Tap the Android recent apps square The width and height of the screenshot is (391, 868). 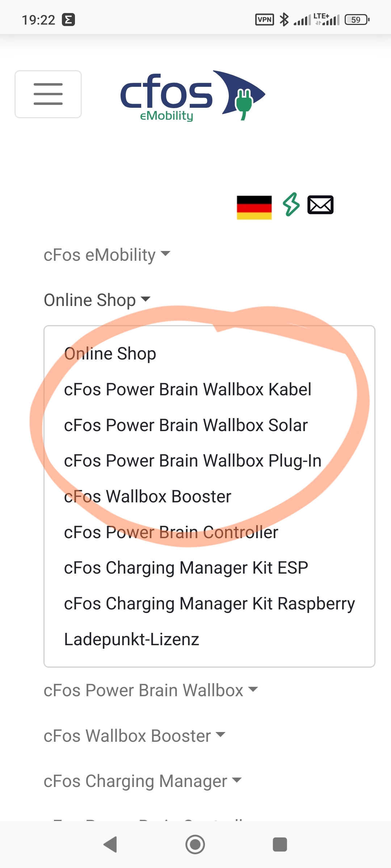pyautogui.click(x=280, y=844)
